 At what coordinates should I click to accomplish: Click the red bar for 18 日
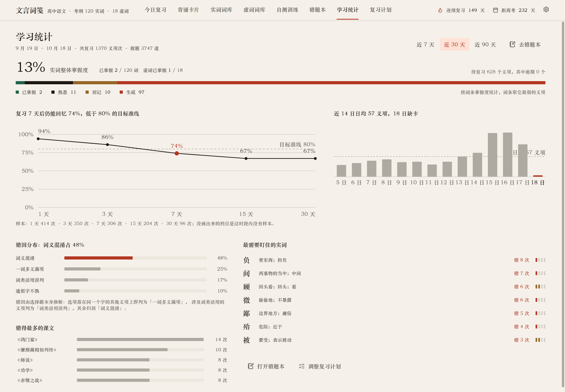click(538, 176)
